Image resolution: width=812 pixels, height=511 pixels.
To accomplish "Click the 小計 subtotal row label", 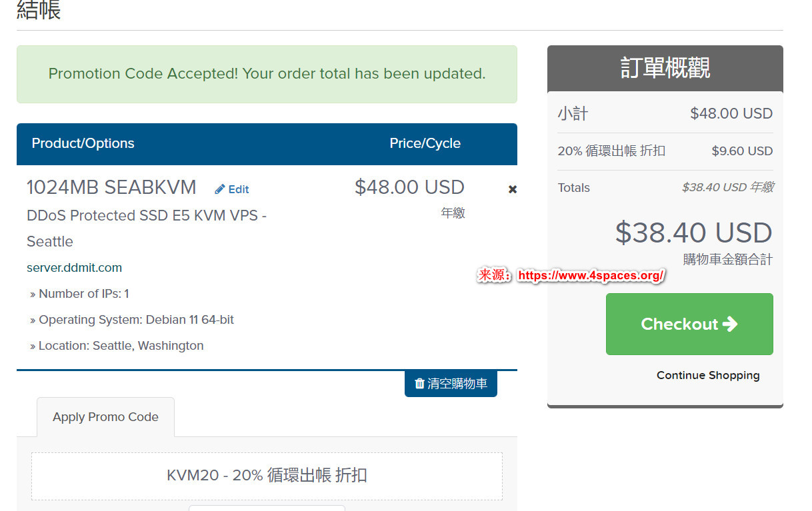I will coord(573,113).
